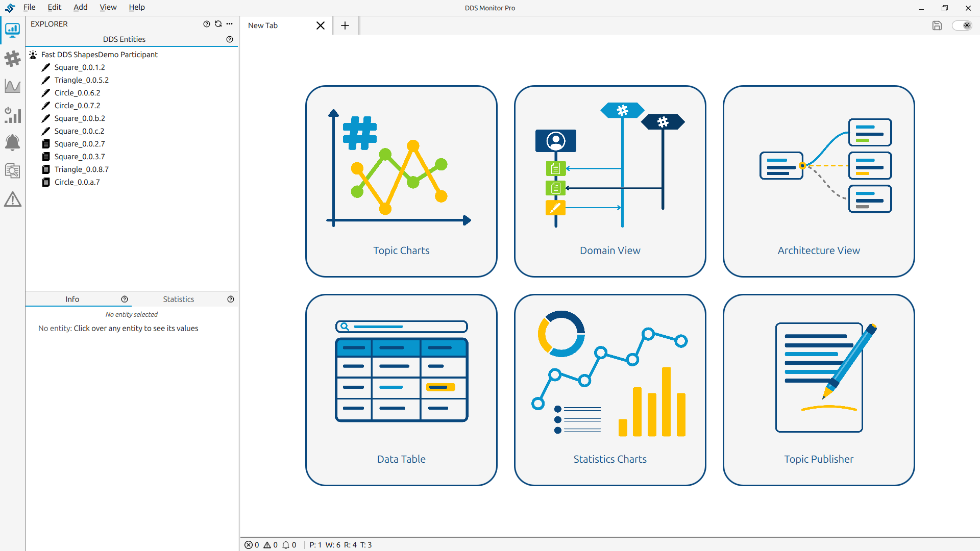The width and height of the screenshot is (980, 551).
Task: Open the Statistics Charts card
Action: pos(610,390)
